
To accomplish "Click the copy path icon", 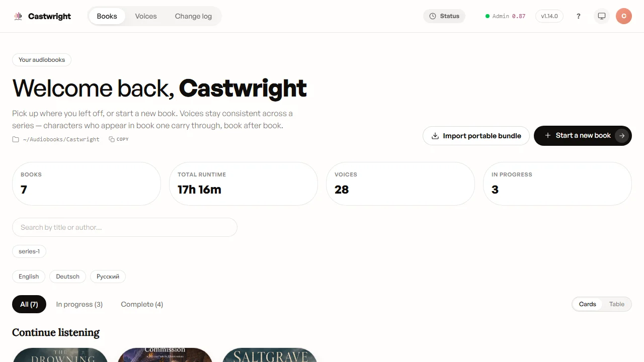I will click(x=112, y=139).
